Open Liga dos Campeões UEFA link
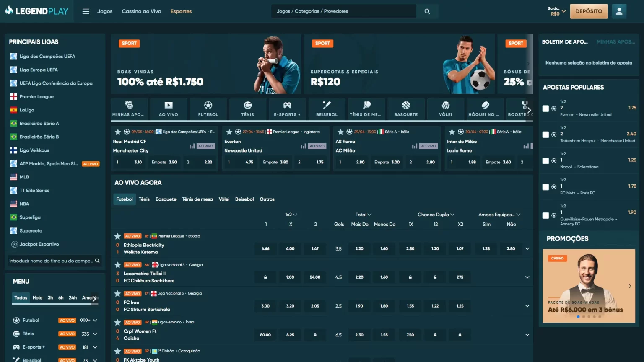 click(47, 57)
